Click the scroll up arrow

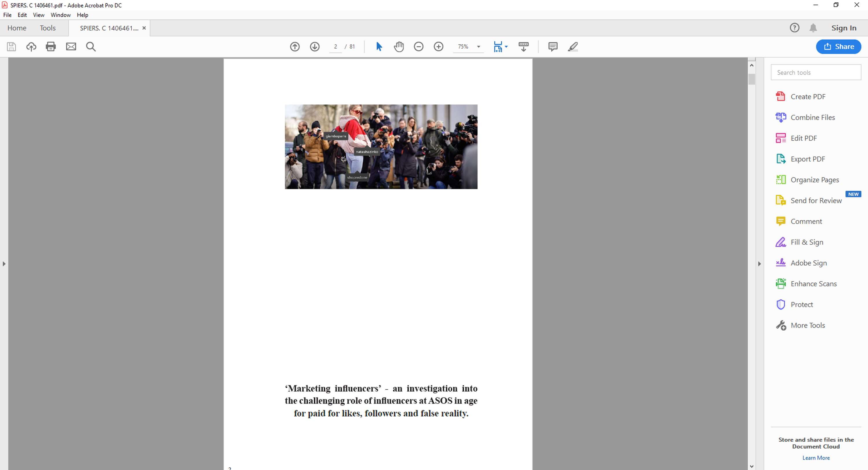tap(752, 65)
